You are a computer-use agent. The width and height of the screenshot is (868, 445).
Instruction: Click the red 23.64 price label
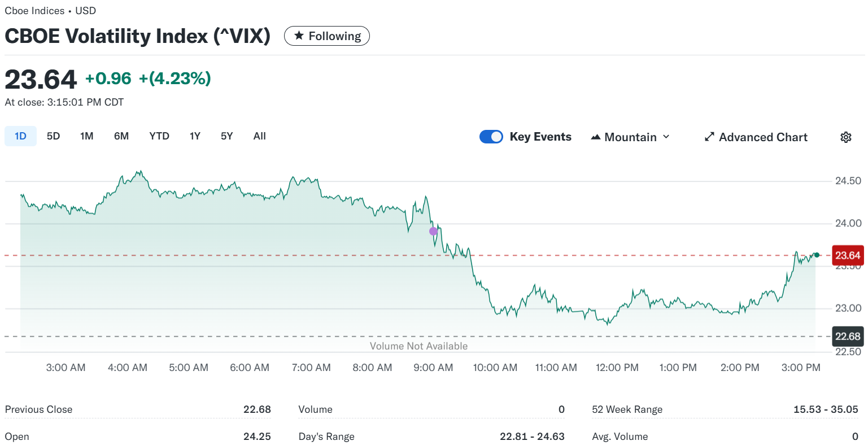(848, 255)
